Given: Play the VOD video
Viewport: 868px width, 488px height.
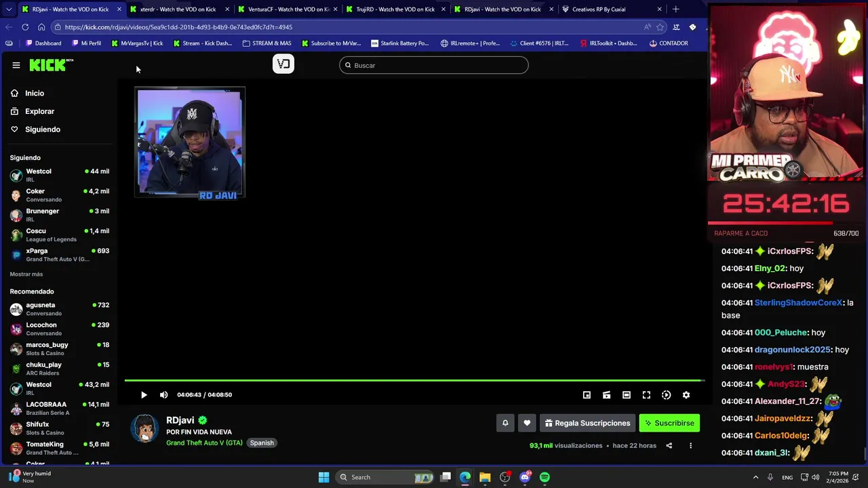Looking at the screenshot, I should [144, 394].
